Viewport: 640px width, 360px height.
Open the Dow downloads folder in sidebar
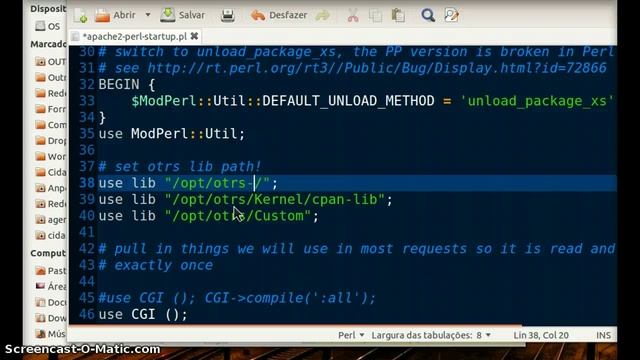pyautogui.click(x=51, y=318)
